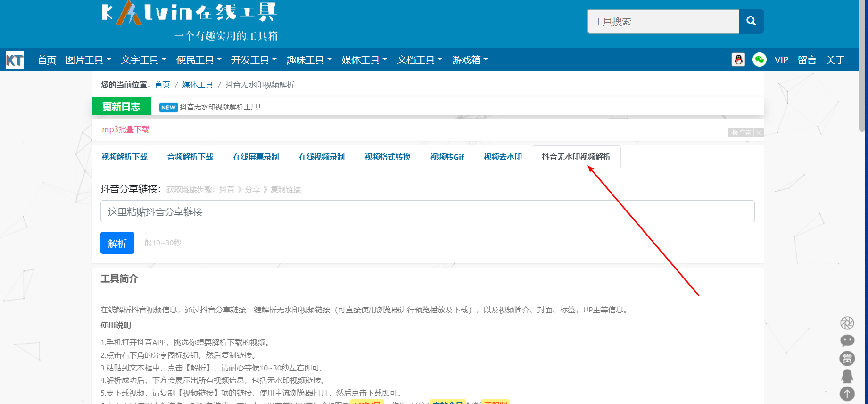Viewport: 868px width, 404px height.
Task: Open the 开发工具 dropdown menu
Action: coord(254,60)
